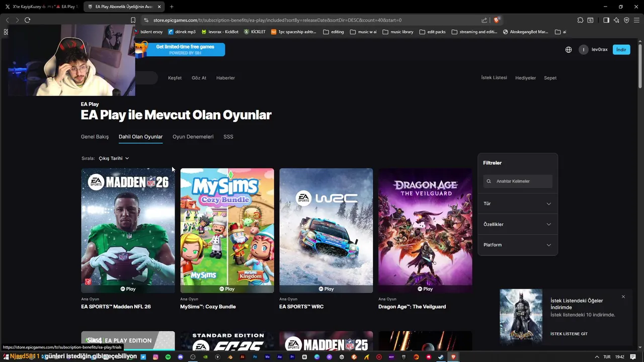Open the Göz At store menu item
644x362 pixels.
(199, 78)
